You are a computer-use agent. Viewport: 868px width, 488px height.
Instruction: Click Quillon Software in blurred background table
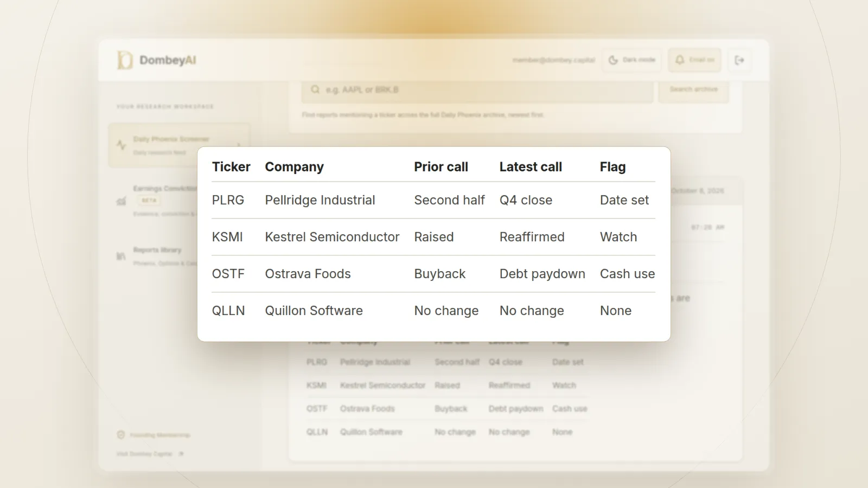click(371, 432)
